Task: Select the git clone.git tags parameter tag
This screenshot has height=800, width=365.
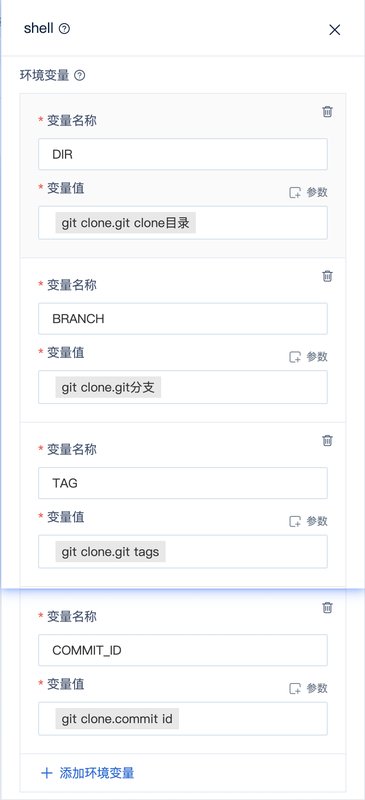Action: click(x=110, y=552)
